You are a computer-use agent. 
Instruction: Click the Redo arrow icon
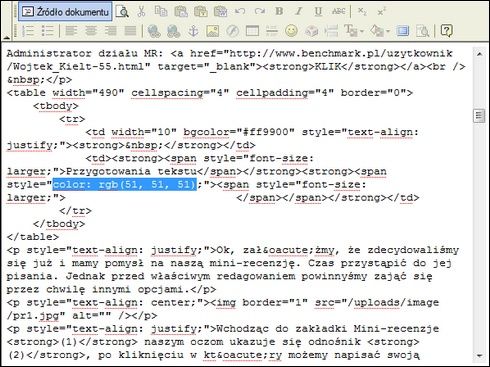pyautogui.click(x=260, y=12)
